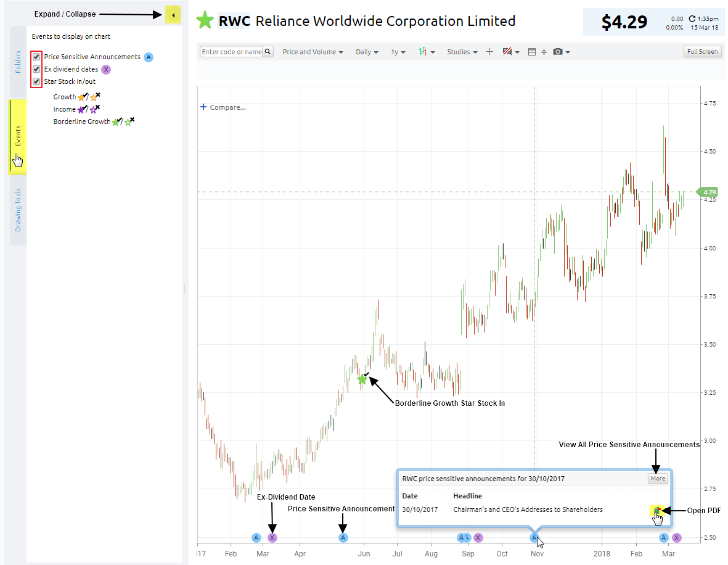Open the events flag dropdown in the toolbar
728x565 pixels.
pyautogui.click(x=511, y=52)
